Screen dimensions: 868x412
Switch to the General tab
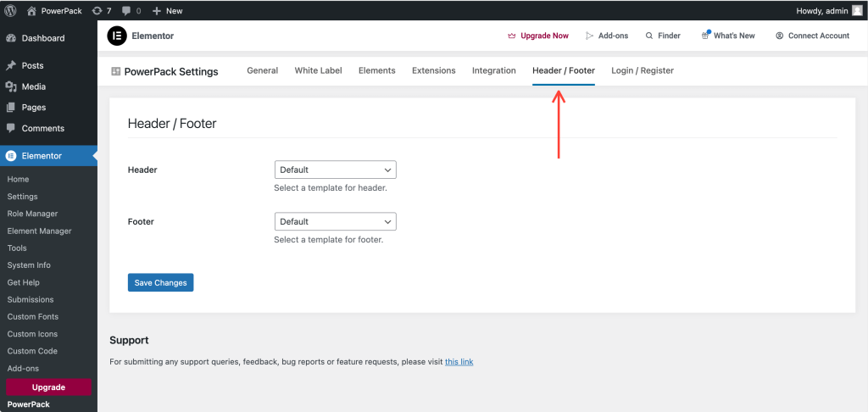click(x=263, y=70)
